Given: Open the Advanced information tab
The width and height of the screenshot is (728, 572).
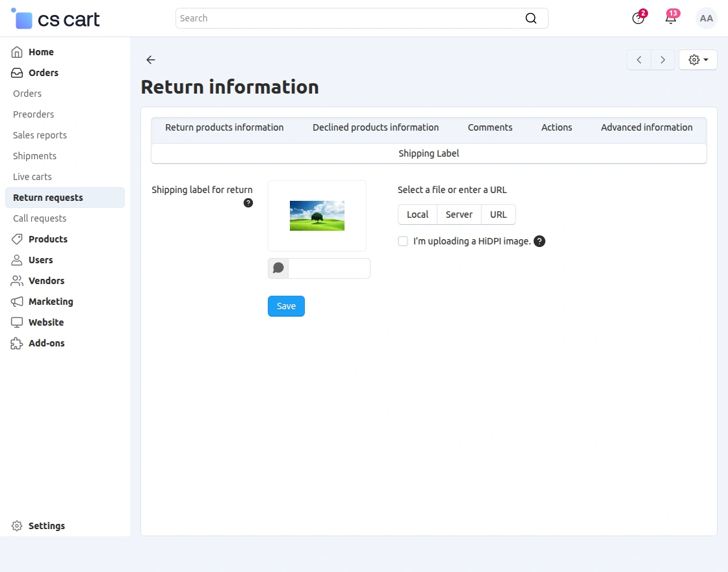Looking at the screenshot, I should click(x=646, y=127).
